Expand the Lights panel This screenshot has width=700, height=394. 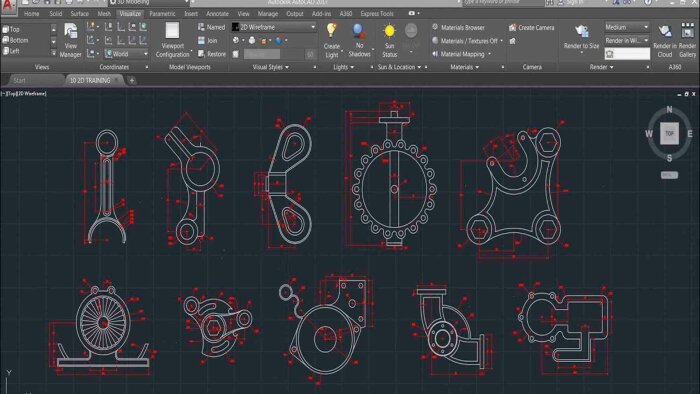point(343,67)
